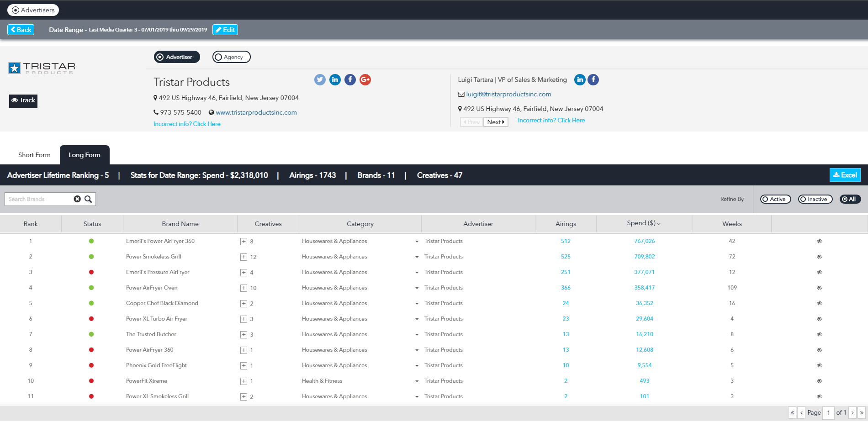Click the eye icon for Emeril's Power AirFryer 360
The image size is (868, 422).
[820, 241]
